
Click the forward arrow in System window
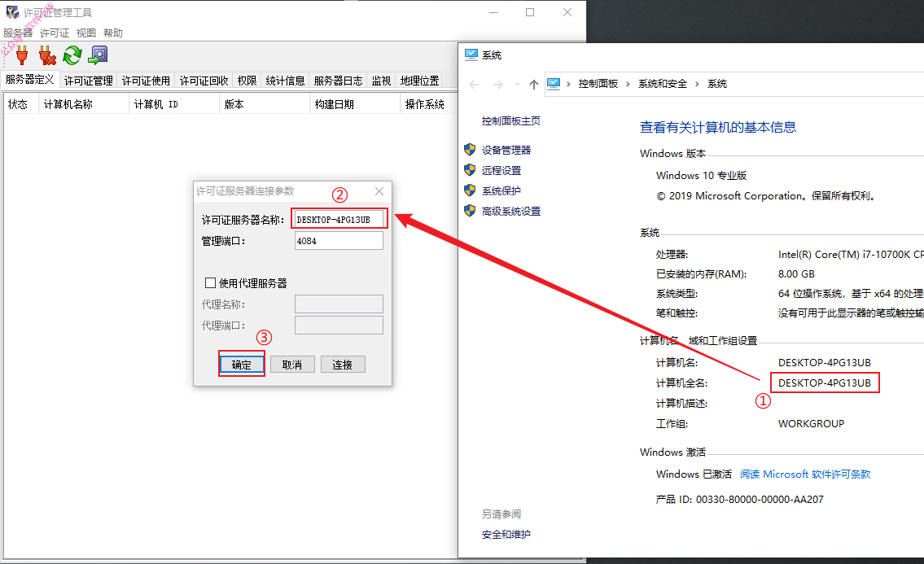(x=498, y=85)
